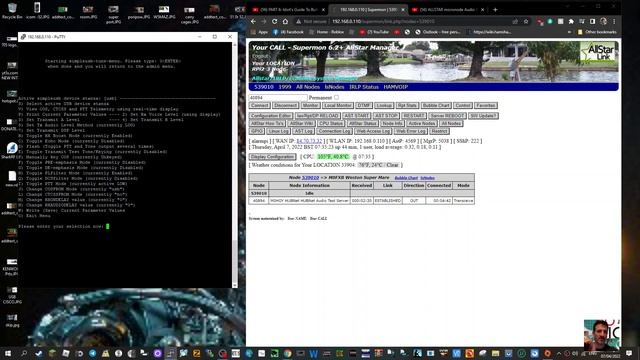Open the Linux Log button

(x=279, y=131)
